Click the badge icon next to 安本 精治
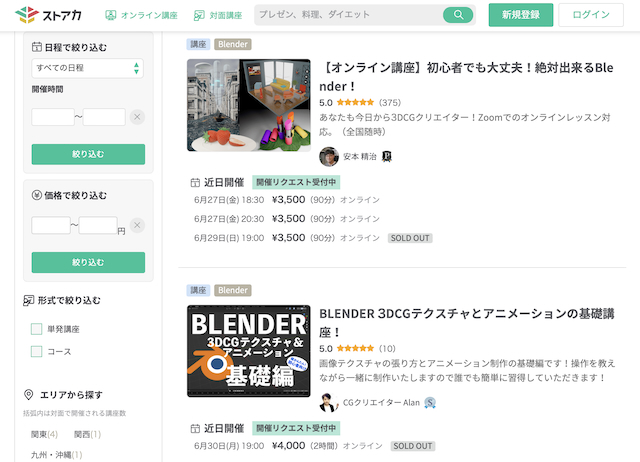 [387, 156]
